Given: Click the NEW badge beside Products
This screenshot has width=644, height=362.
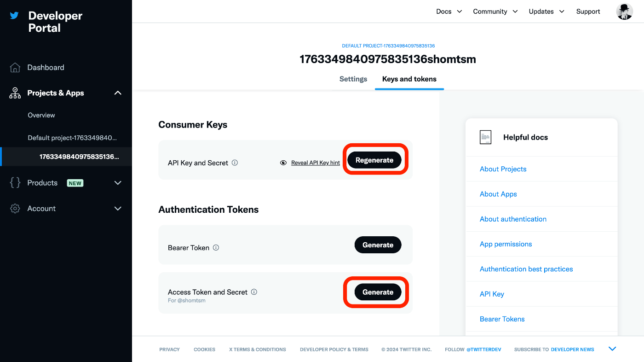Looking at the screenshot, I should (75, 183).
